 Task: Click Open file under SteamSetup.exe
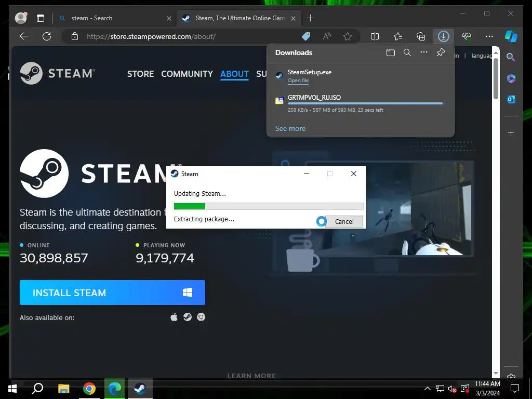click(298, 81)
